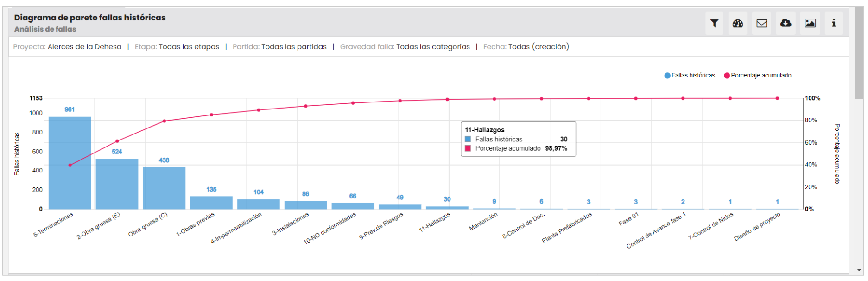
Task: Toggle the Fallas históricas legend series
Action: [x=690, y=76]
